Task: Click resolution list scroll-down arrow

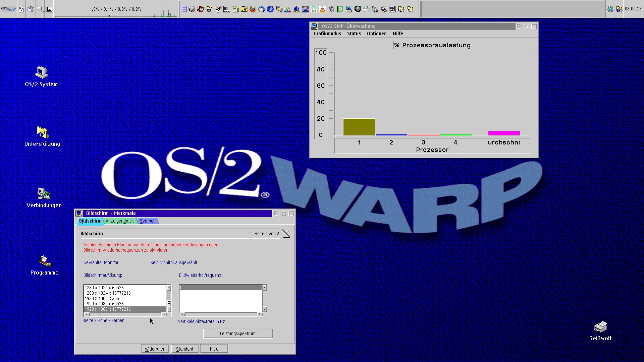Action: 169,309
